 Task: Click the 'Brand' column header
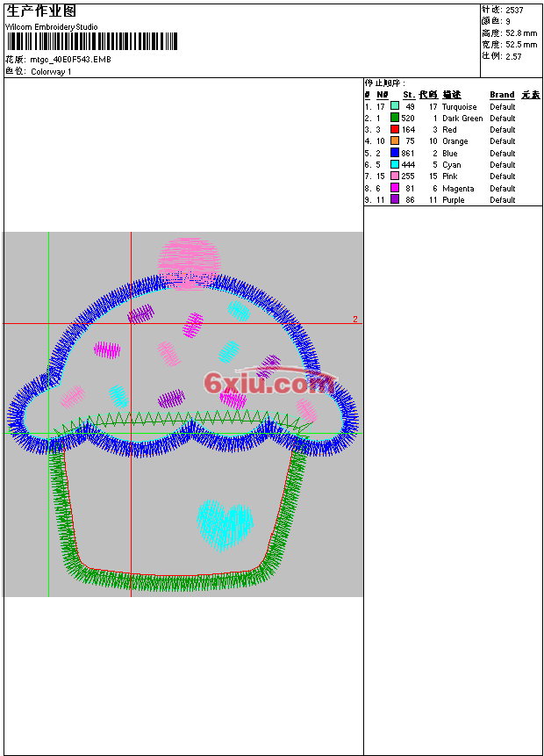click(x=502, y=95)
